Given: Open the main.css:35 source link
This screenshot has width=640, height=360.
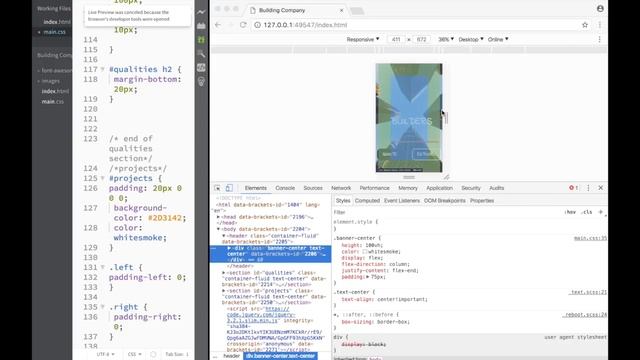Looking at the screenshot, I should [590, 238].
